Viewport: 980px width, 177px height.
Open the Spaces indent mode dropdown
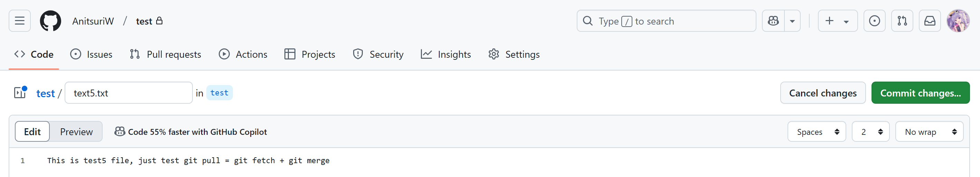click(x=817, y=132)
